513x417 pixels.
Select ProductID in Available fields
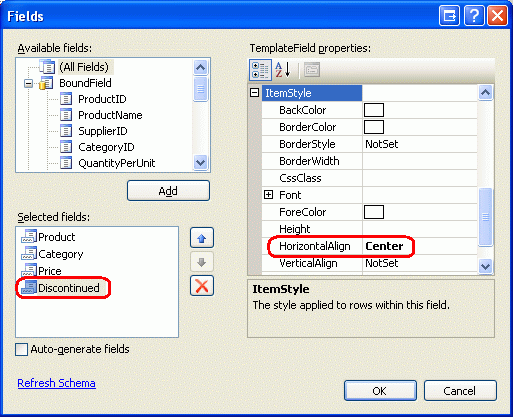[x=102, y=99]
